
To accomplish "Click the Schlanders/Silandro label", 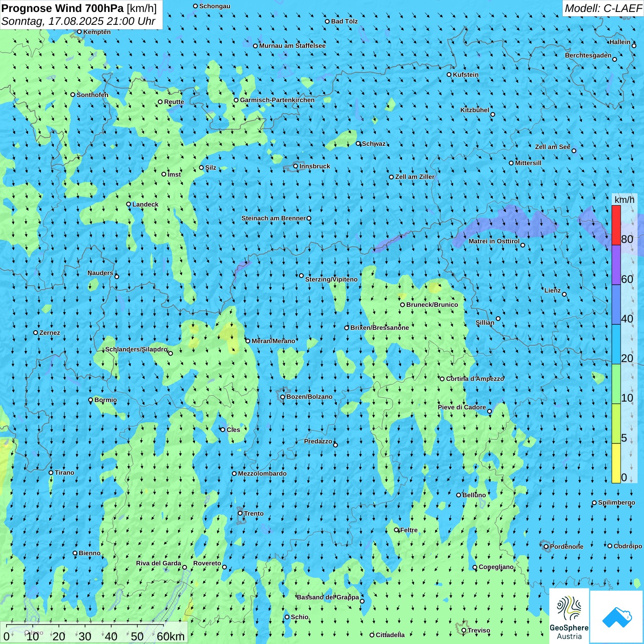I will point(136,349).
